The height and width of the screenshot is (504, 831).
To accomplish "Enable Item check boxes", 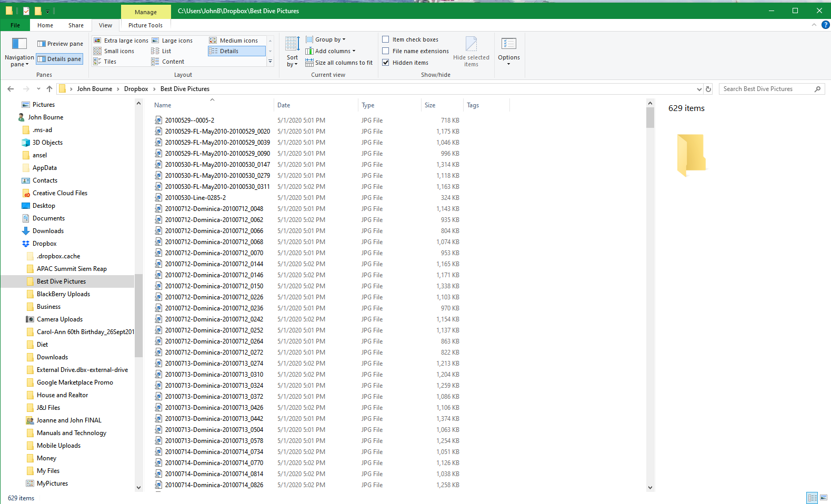I will pos(410,39).
